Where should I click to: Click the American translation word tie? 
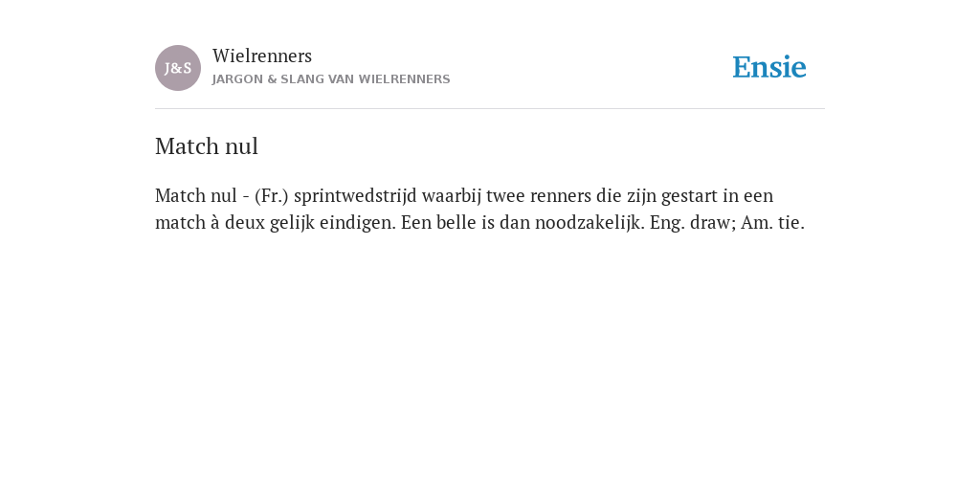[791, 222]
